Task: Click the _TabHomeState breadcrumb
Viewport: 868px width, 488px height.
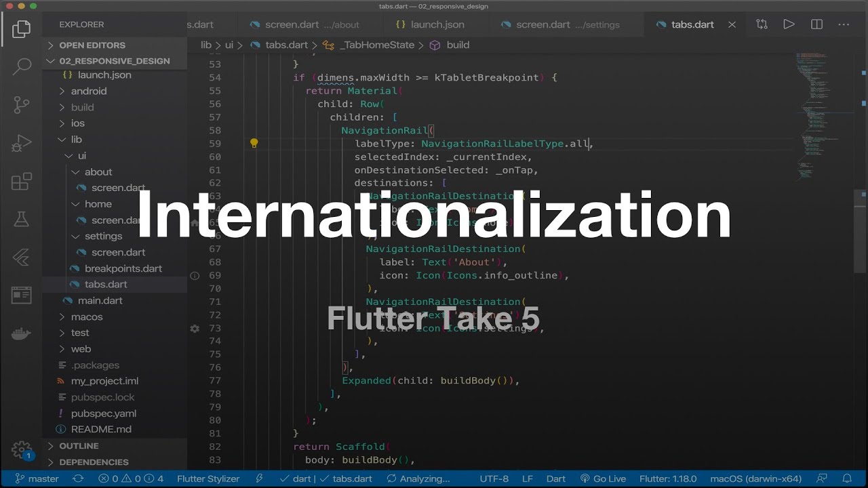Action: (x=370, y=45)
